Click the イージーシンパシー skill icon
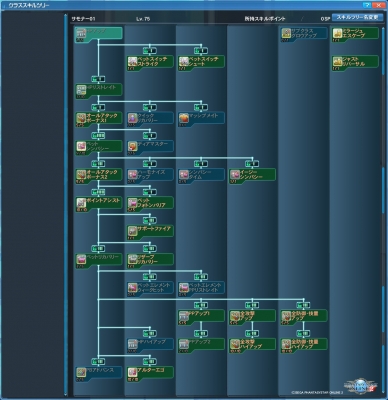Viewport: 388px width, 400px height. 235,175
